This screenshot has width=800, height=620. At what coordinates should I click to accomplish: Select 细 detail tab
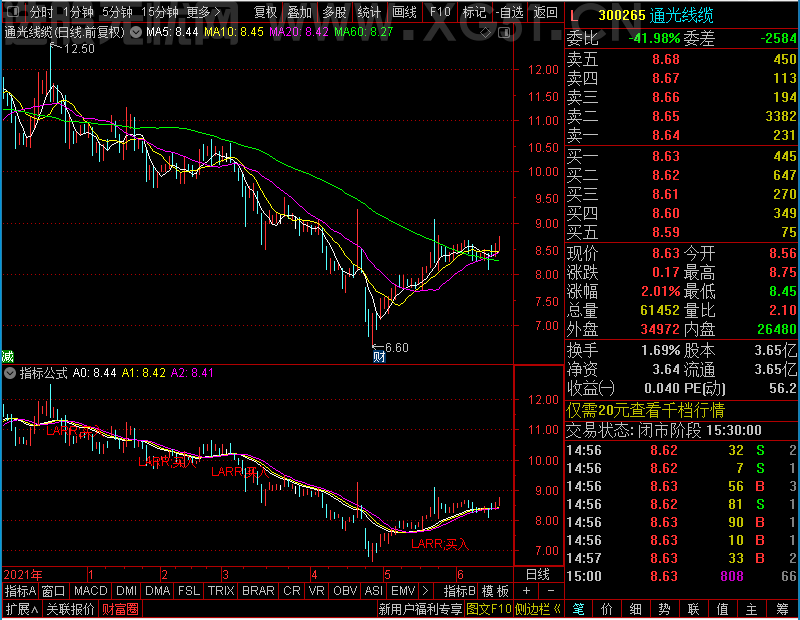tap(636, 609)
